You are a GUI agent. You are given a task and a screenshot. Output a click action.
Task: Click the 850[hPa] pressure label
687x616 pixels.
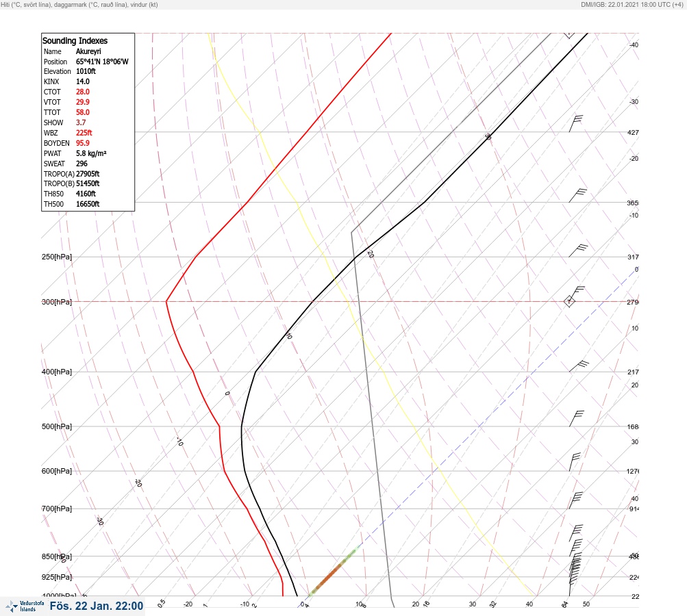click(57, 557)
